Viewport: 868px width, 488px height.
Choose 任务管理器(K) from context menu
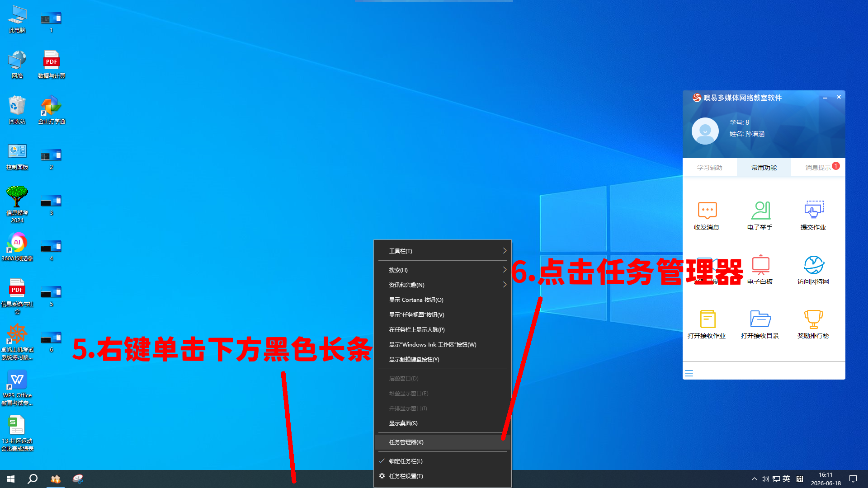443,442
